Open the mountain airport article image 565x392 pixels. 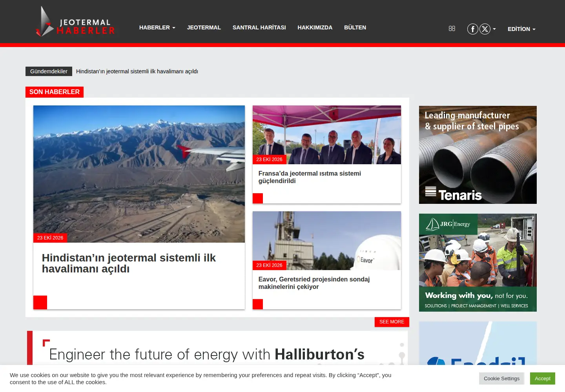point(139,174)
